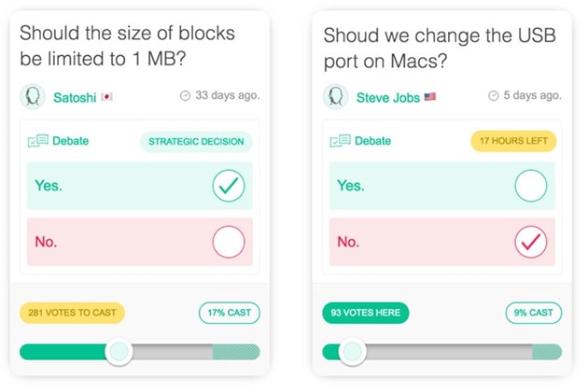Open the poll title about Mac USB port
The width and height of the screenshot is (588, 392).
coord(440,48)
